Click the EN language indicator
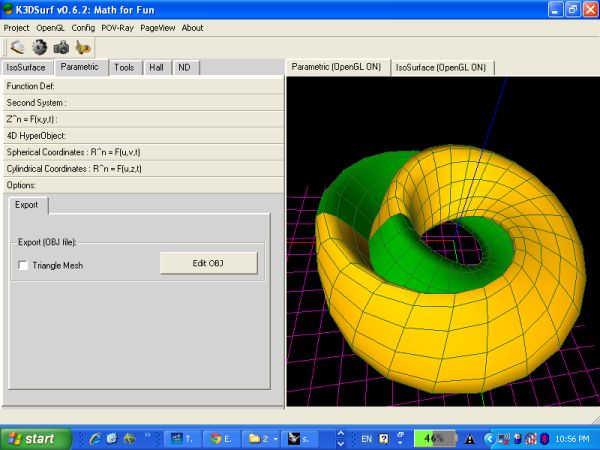This screenshot has width=600, height=450. pyautogui.click(x=366, y=439)
